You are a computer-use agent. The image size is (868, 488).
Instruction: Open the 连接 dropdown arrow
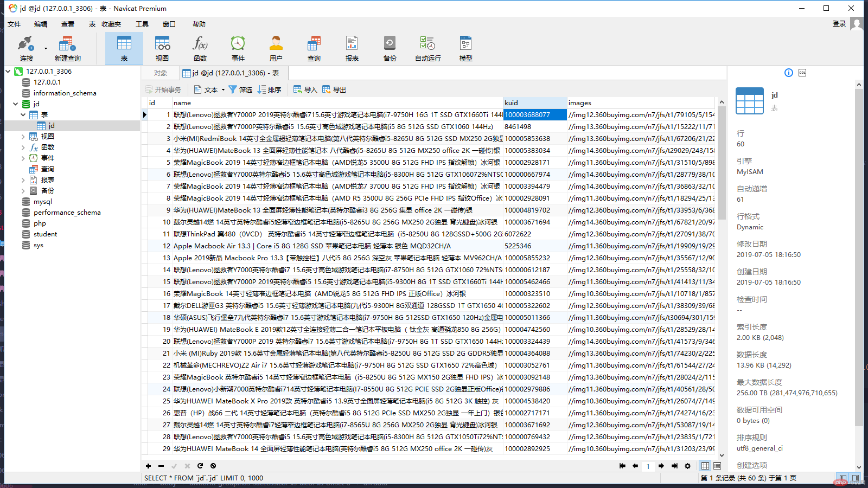coord(46,48)
